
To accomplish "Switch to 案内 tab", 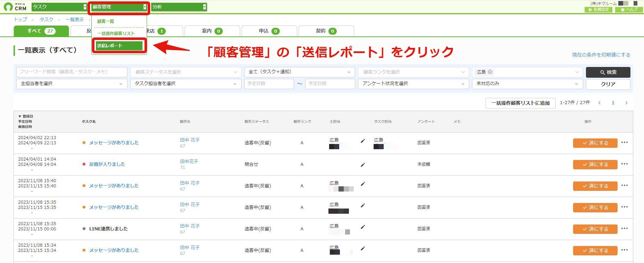I will coord(212,31).
